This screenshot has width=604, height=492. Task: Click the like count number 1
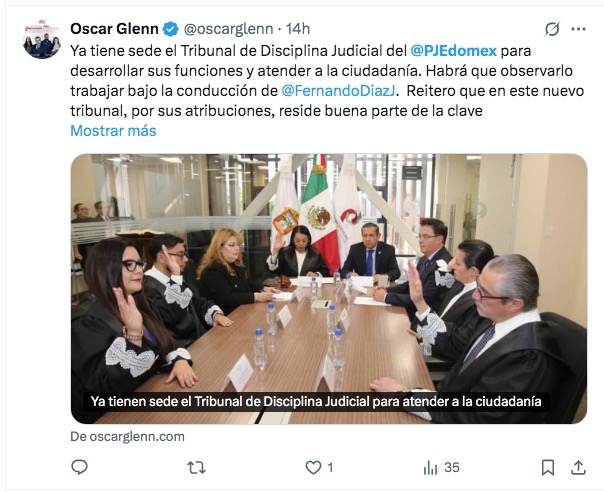[x=330, y=468]
